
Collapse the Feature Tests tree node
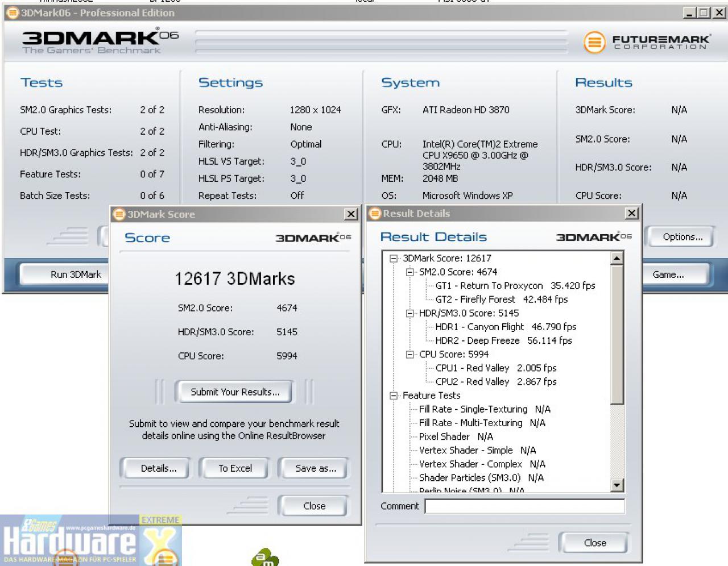393,396
